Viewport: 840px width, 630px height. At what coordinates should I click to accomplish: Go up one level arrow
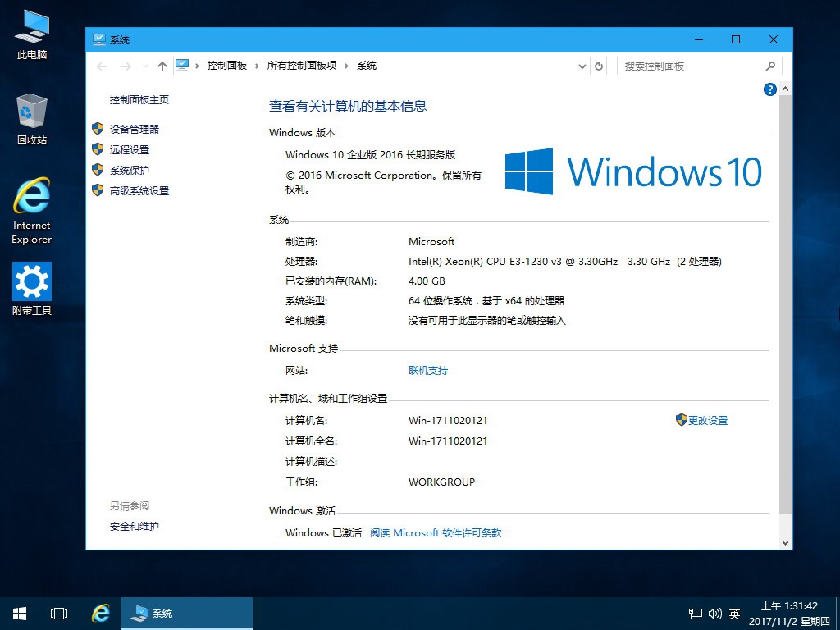pos(162,66)
